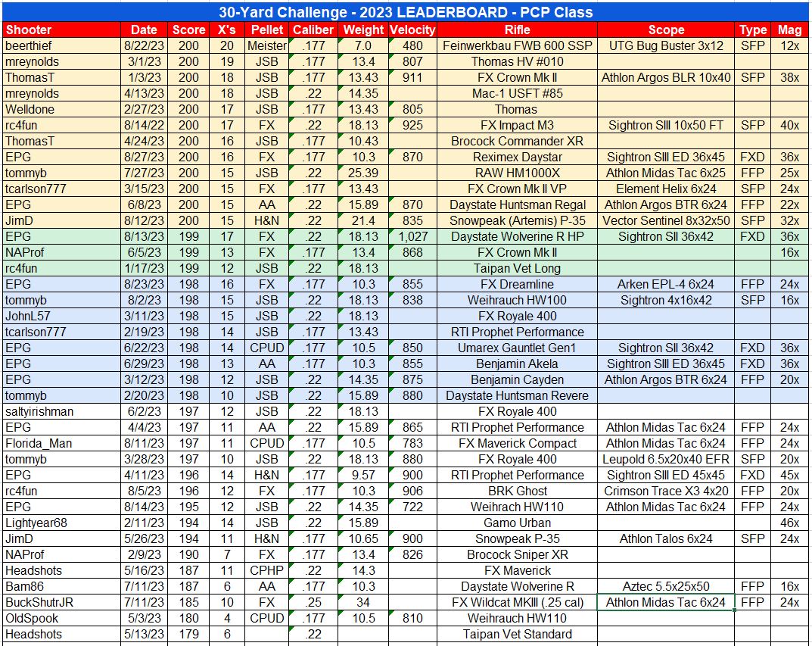Click the Lightyear68 shooter cell

point(61,523)
